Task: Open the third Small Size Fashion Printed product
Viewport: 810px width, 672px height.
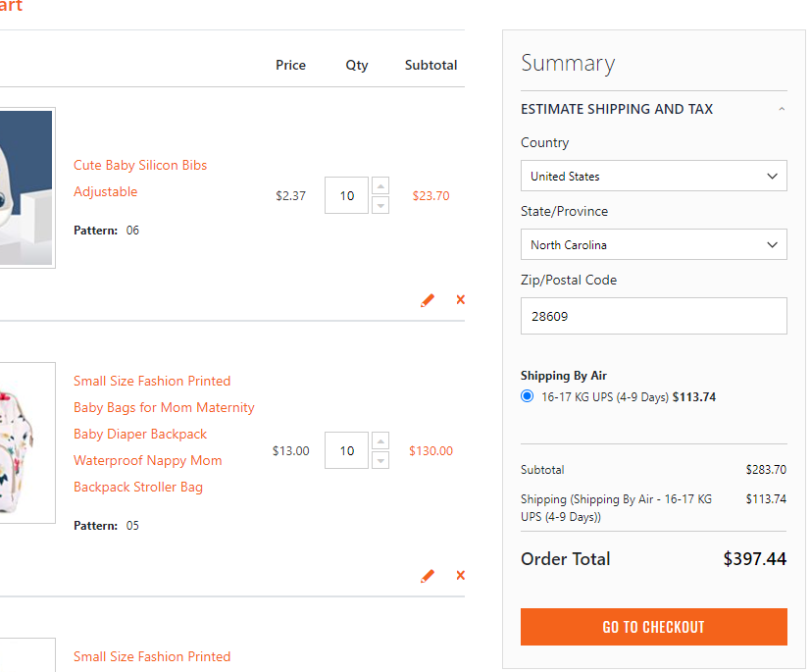Action: 152,656
